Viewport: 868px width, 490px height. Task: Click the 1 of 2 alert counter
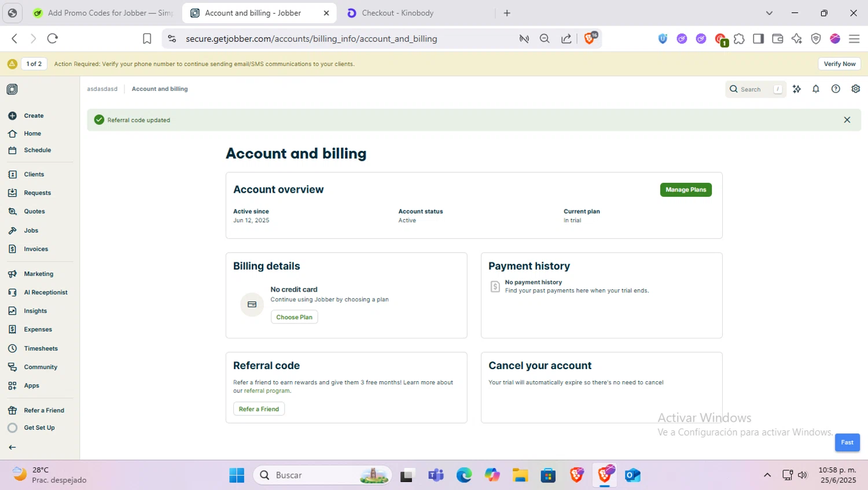(x=34, y=64)
